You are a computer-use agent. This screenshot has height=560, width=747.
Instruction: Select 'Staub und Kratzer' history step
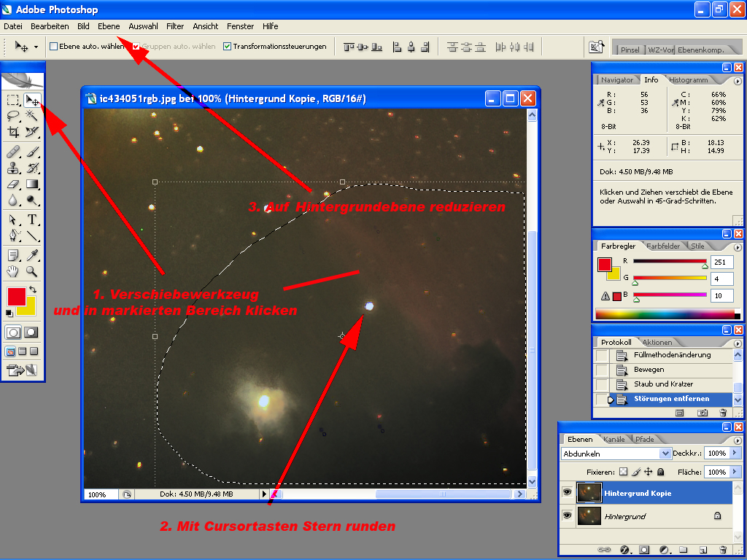tap(663, 384)
